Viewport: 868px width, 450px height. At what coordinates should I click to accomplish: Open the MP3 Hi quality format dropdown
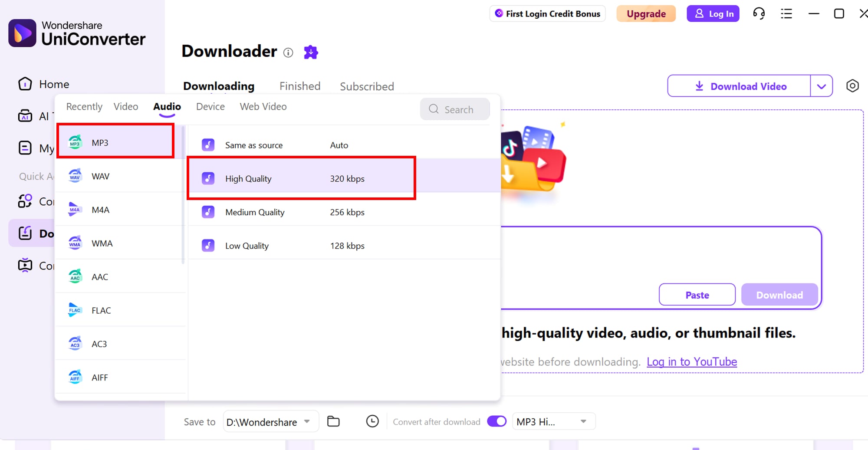584,421
